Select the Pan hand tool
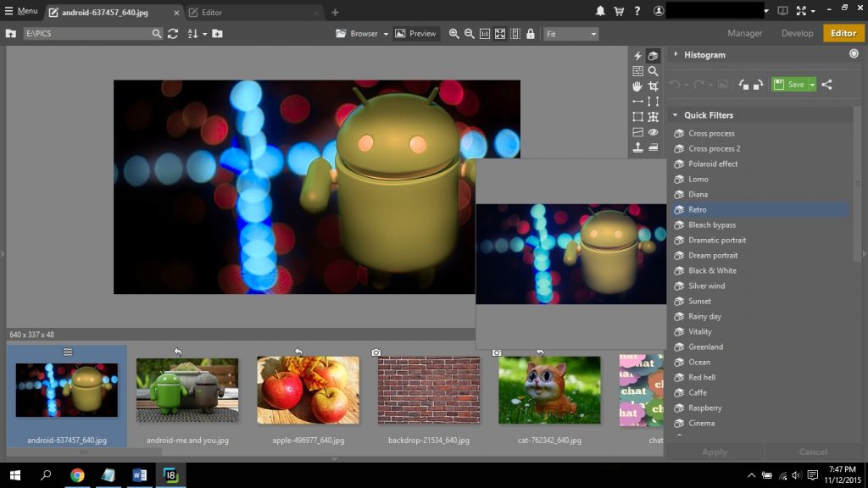Screen dimensions: 868x488 [637, 86]
